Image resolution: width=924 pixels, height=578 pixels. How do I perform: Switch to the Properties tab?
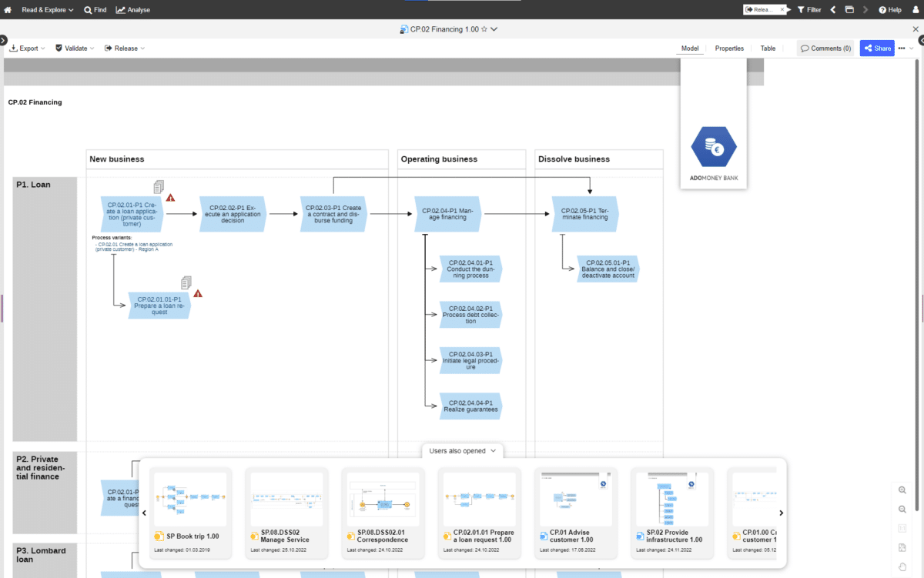point(728,48)
